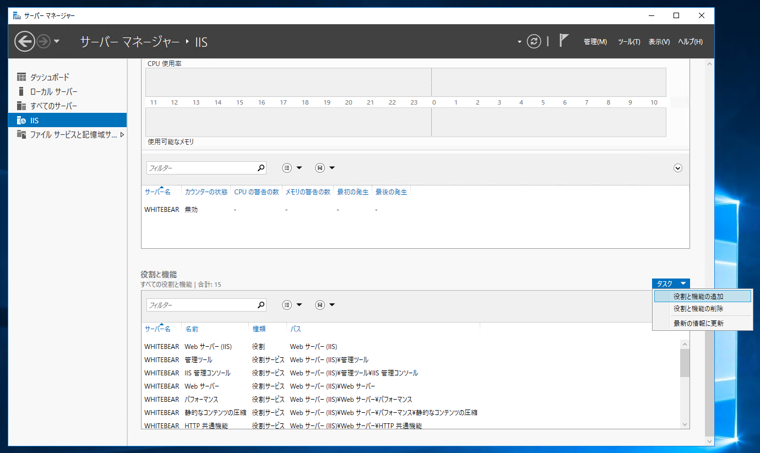Sort performance table by サーバー名
Image resolution: width=760 pixels, height=453 pixels.
[x=158, y=192]
